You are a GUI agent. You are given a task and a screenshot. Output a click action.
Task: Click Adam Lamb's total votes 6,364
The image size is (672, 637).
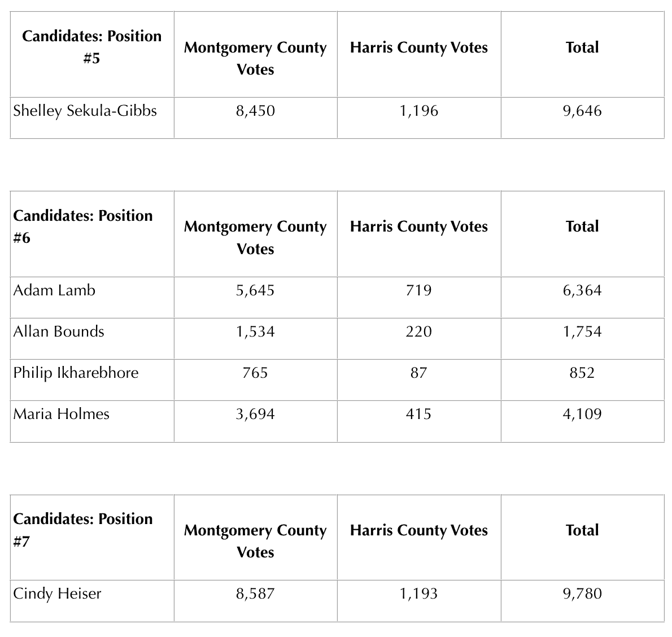click(582, 290)
